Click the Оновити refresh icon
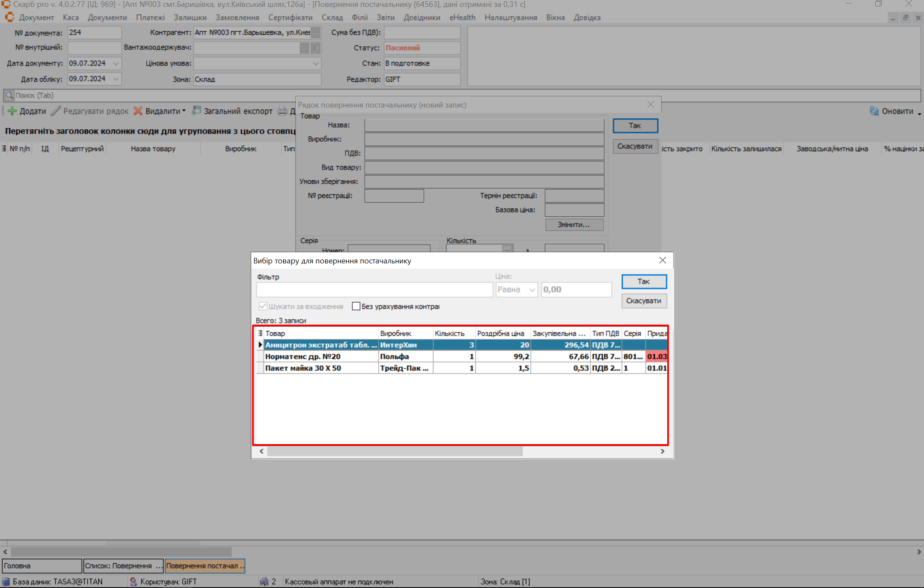Viewport: 924px width, 588px height. click(874, 111)
